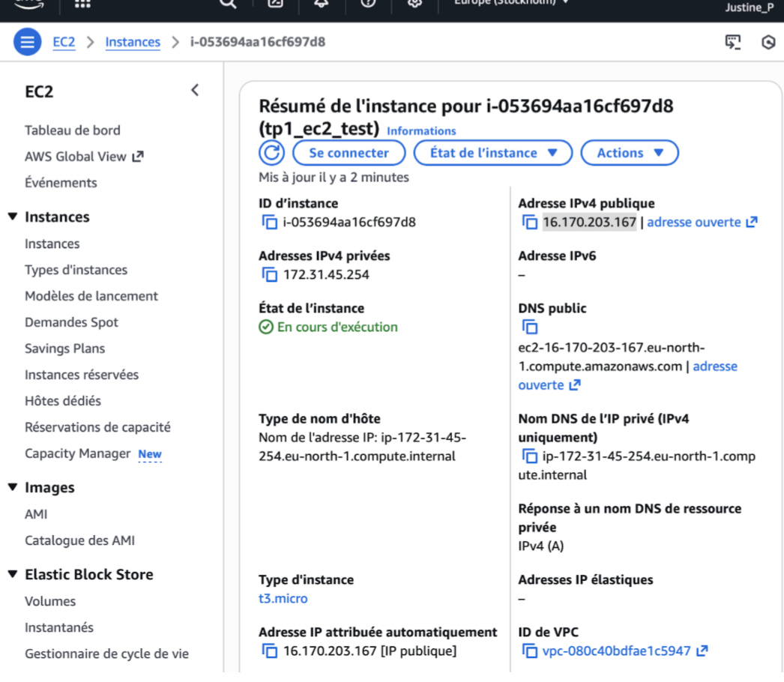Go to Types d'instances in sidebar
Viewport: 784px width, 682px height.
click(76, 270)
